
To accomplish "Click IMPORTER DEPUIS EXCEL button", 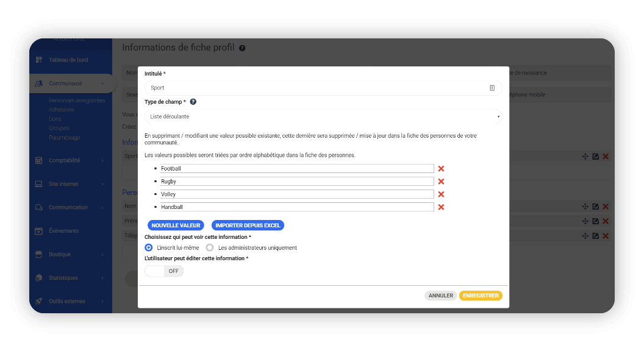I will [x=248, y=225].
